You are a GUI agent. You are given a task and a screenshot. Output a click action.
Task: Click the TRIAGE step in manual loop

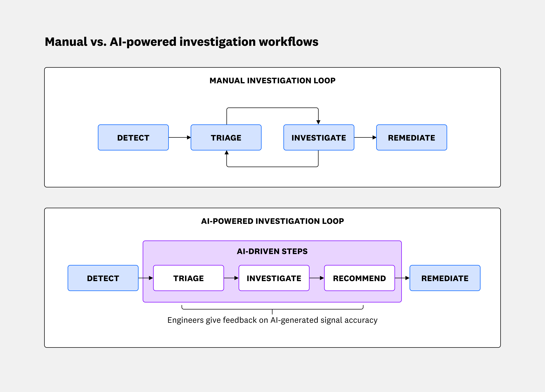click(x=226, y=138)
